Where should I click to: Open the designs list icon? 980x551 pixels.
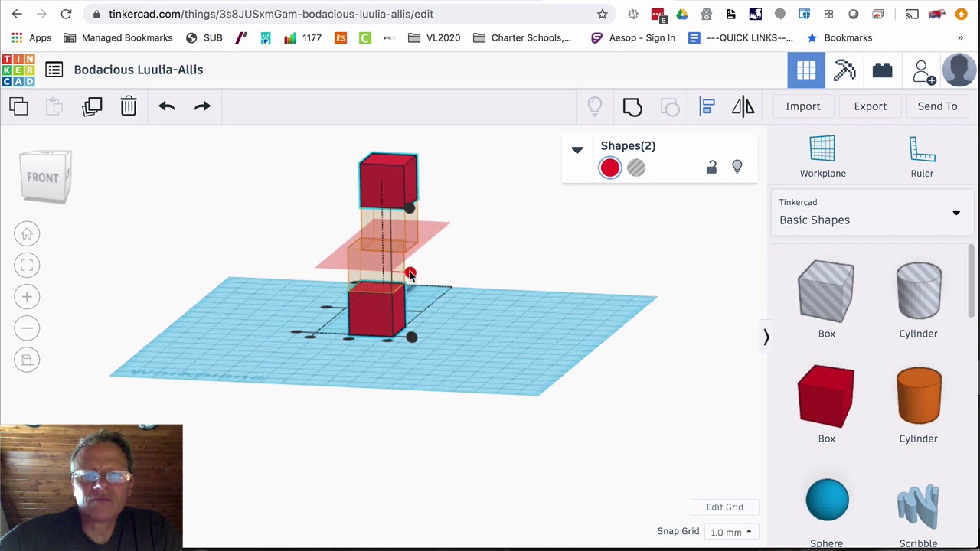54,70
